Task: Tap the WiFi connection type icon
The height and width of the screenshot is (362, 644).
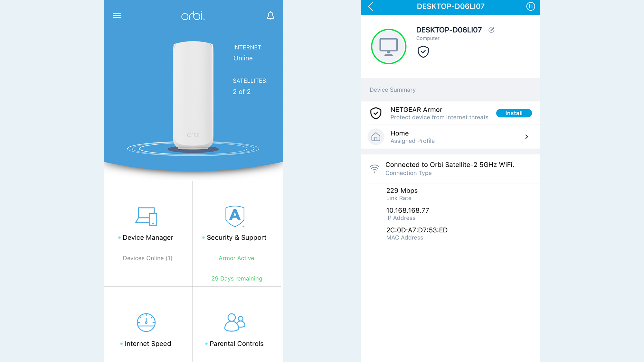Action: pyautogui.click(x=374, y=168)
